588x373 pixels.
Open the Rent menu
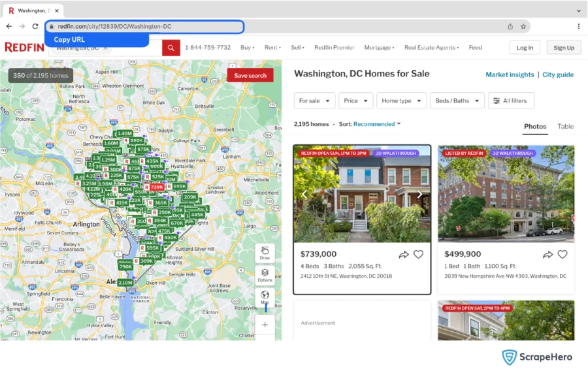pyautogui.click(x=272, y=48)
